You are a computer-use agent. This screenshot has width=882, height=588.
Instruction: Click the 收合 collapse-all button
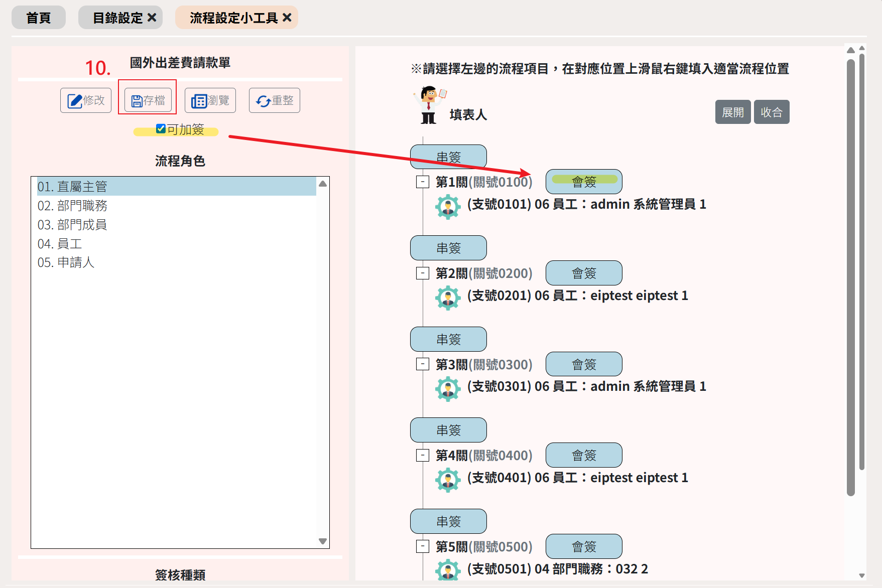click(771, 112)
